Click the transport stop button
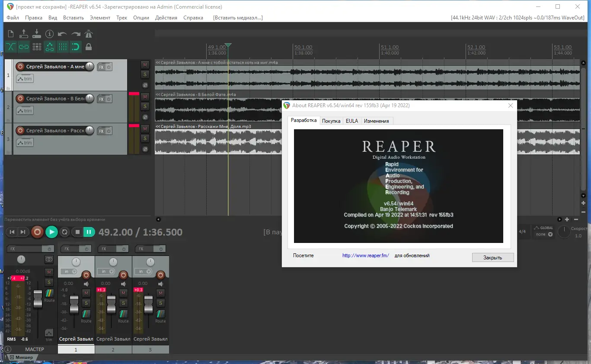The width and height of the screenshot is (591, 364). 77,232
